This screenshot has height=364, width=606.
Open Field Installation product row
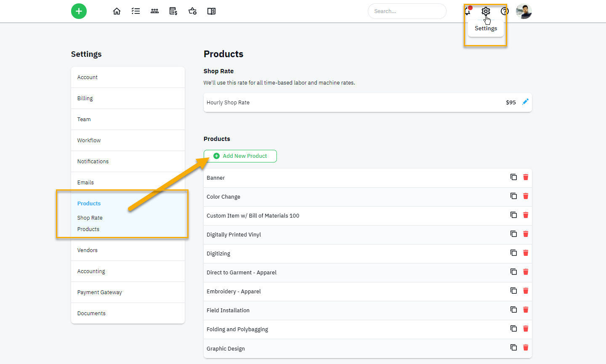(368, 311)
